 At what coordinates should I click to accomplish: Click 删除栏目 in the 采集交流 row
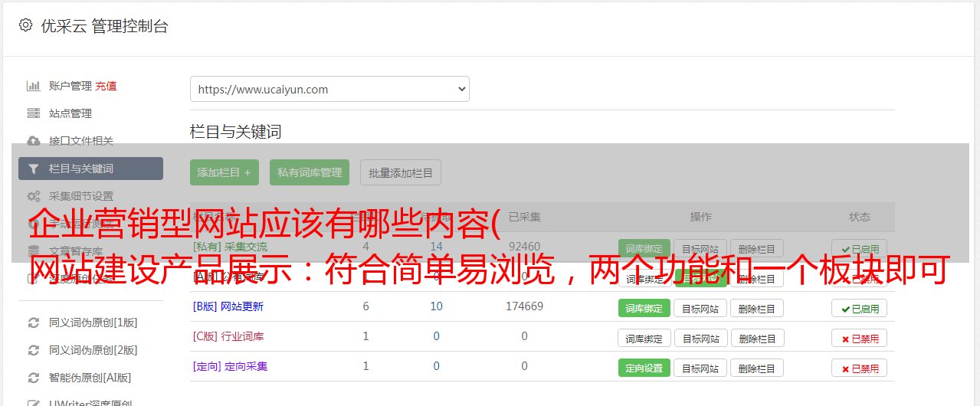757,249
